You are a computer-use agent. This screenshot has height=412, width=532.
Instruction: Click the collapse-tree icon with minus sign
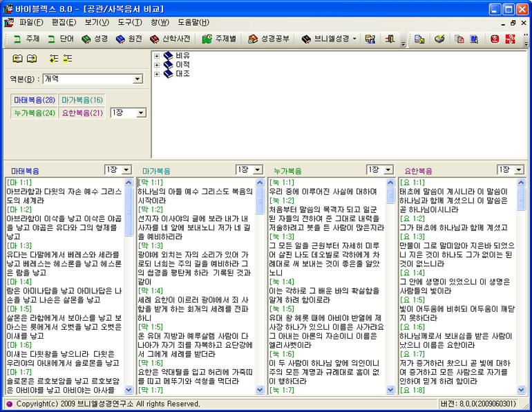[68, 59]
